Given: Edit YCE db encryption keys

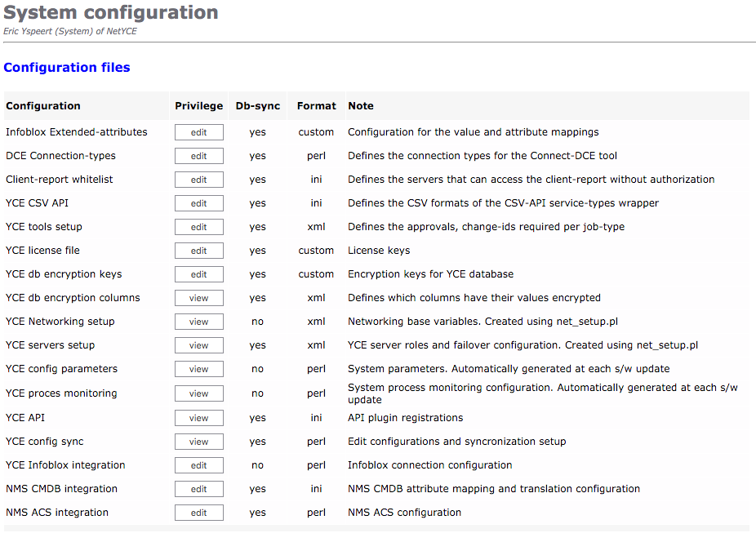Looking at the screenshot, I should (x=198, y=273).
